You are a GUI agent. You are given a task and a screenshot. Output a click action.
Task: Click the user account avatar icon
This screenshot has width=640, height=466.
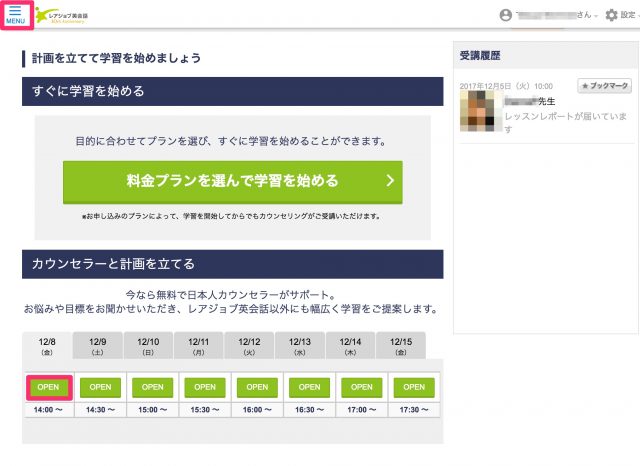click(x=505, y=15)
